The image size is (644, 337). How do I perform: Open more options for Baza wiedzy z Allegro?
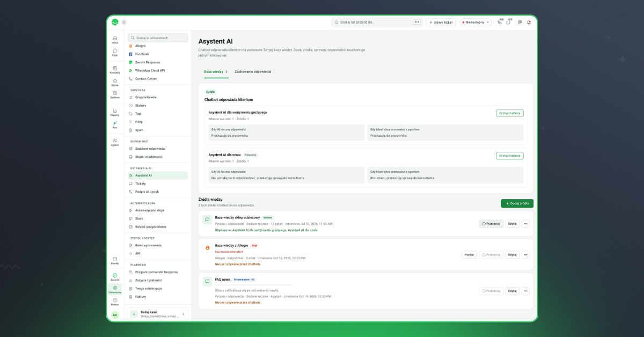525,255
